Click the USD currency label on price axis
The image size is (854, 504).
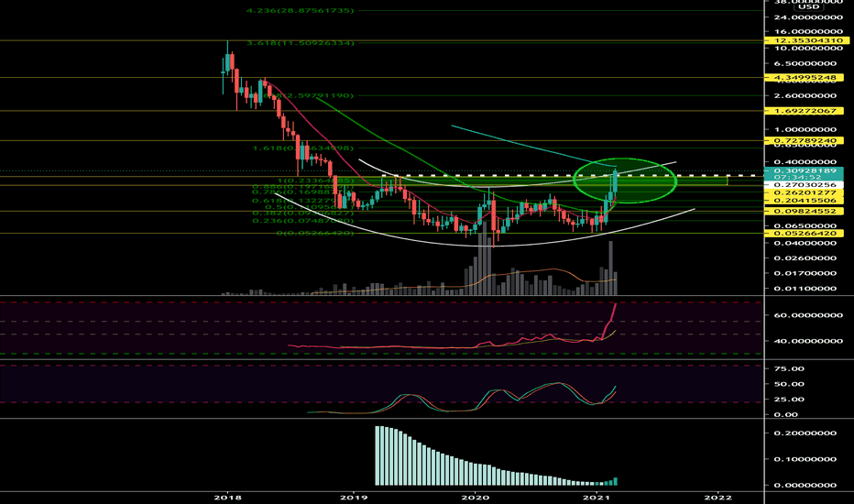[x=809, y=7]
